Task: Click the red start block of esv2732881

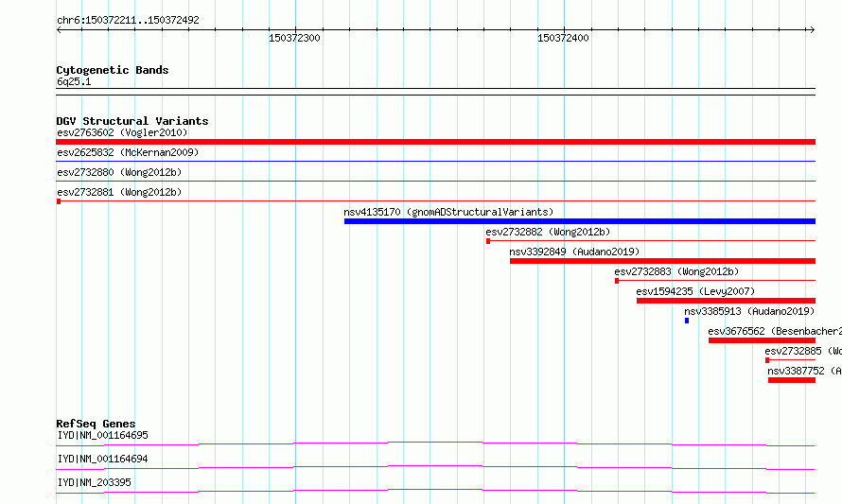Action: (x=59, y=201)
